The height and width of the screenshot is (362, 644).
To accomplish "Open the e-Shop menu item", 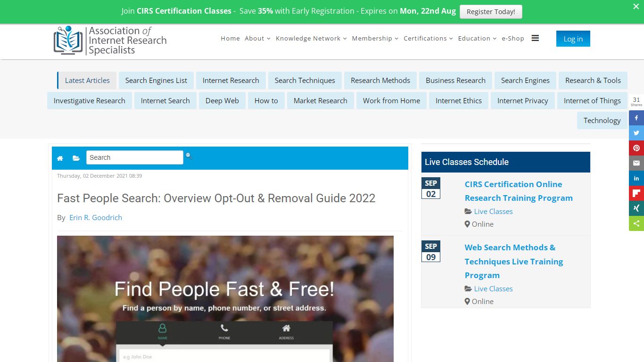I will pyautogui.click(x=513, y=38).
